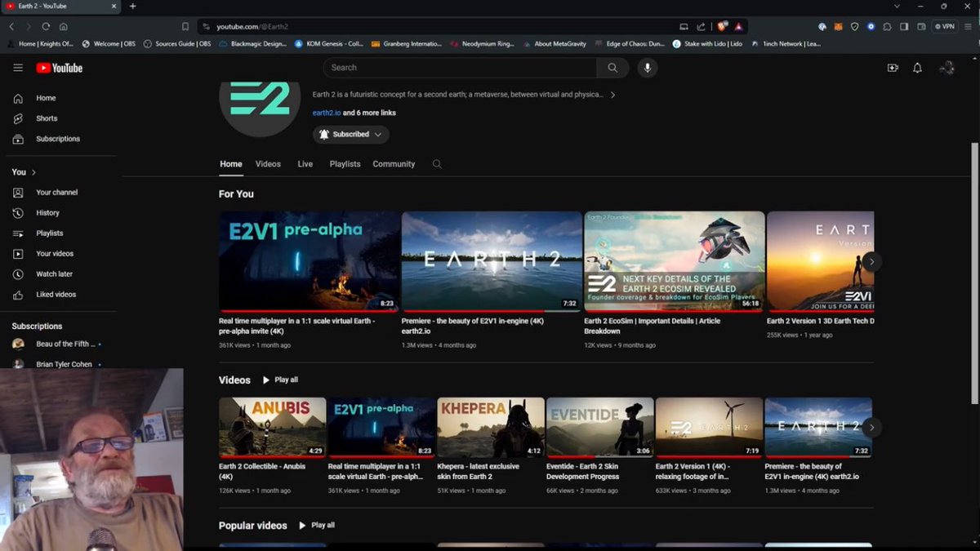This screenshot has width=980, height=551.
Task: Share this page icon in address bar
Action: [701, 26]
